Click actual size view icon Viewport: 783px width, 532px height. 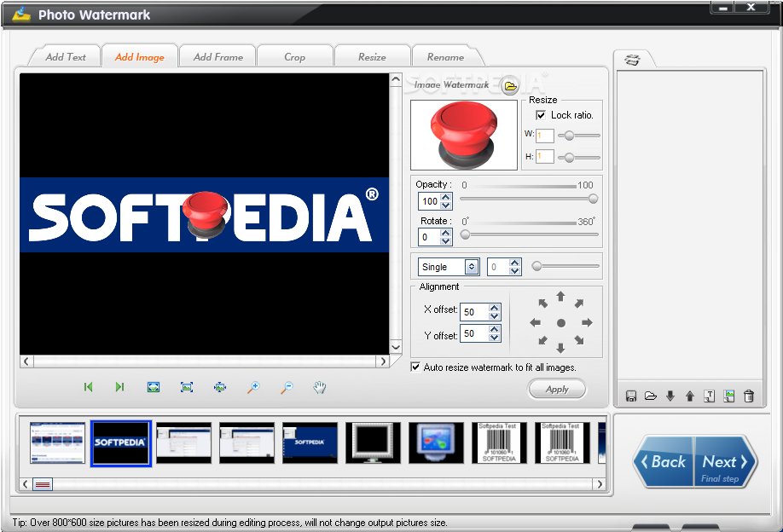(x=187, y=387)
